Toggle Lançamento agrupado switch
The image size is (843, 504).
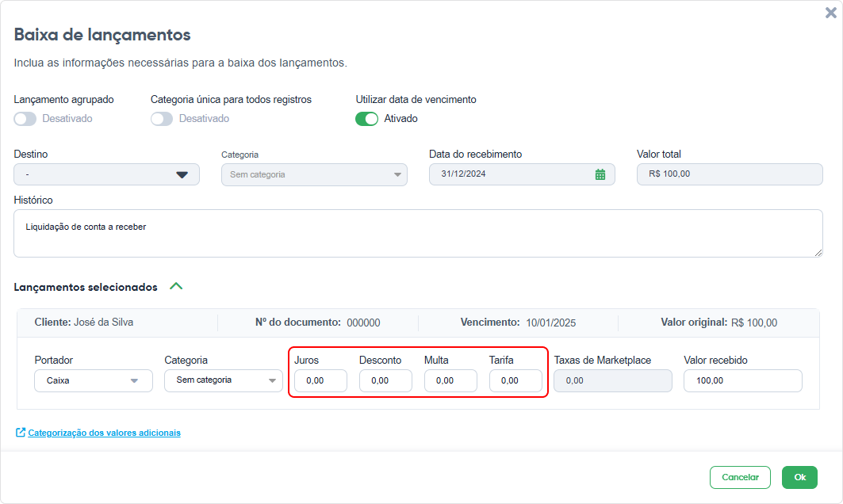pyautogui.click(x=25, y=119)
